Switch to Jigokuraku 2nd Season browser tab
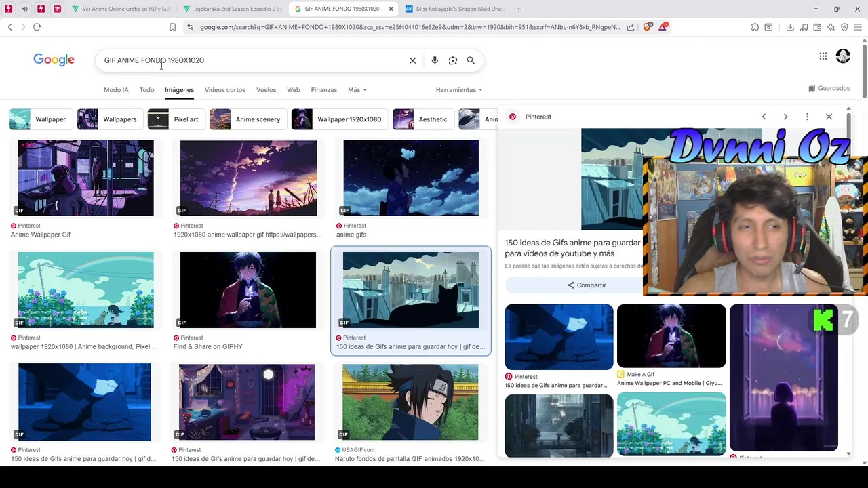Screen dimensions: 868x488 (x=233, y=9)
